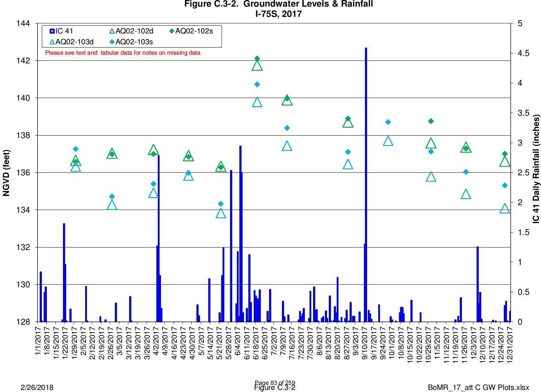Click the green triangle above 7/9/2017
Image resolution: width=541 pixels, height=392 pixels.
tap(287, 101)
